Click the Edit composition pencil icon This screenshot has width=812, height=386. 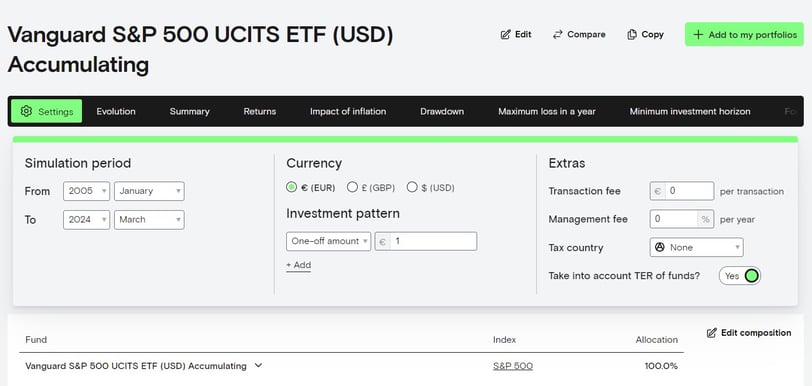712,333
